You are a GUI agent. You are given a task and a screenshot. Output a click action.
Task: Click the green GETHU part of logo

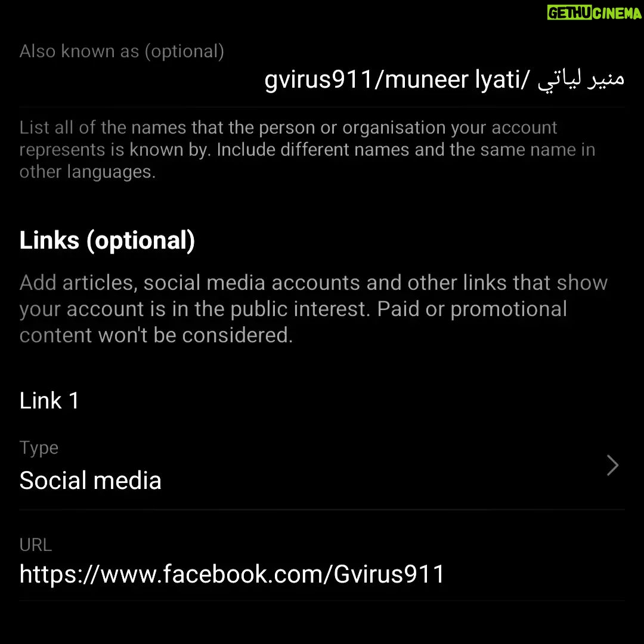pyautogui.click(x=569, y=13)
